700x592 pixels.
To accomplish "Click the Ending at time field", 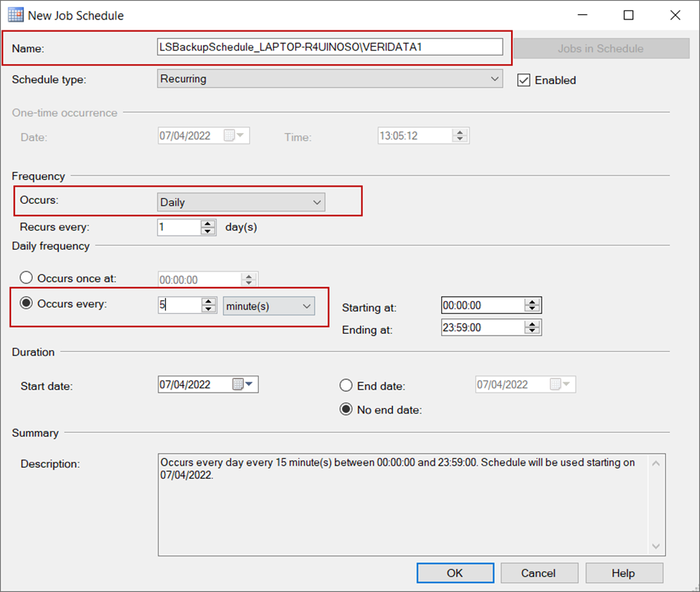I will pos(482,327).
